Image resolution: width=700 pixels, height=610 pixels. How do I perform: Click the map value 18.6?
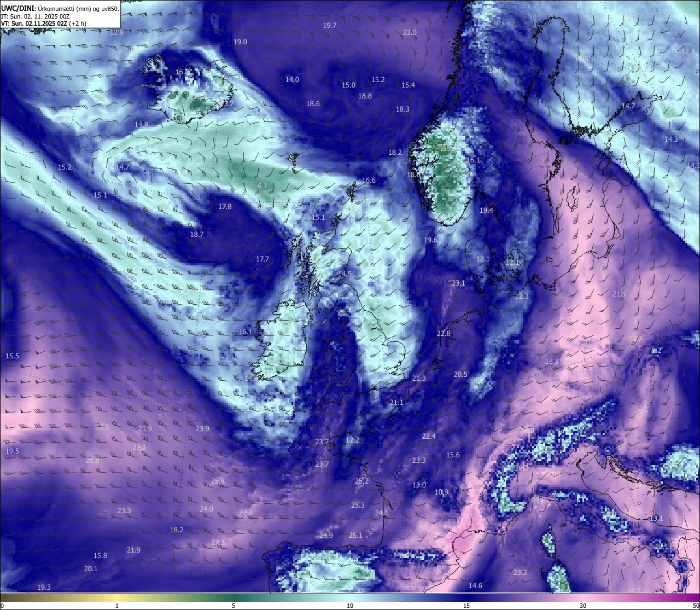tap(313, 104)
